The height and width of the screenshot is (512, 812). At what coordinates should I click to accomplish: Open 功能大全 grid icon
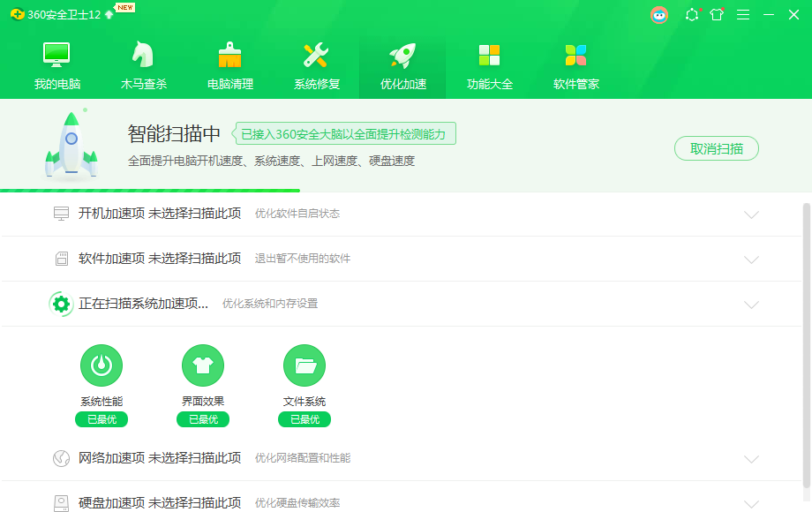tap(489, 56)
